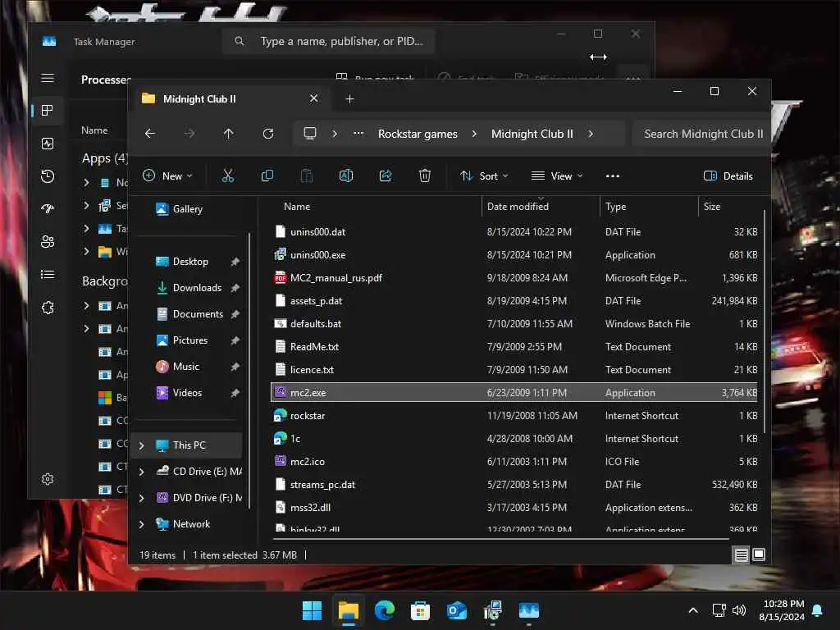
Task: Open Task Manager Users page icon
Action: pyautogui.click(x=48, y=242)
